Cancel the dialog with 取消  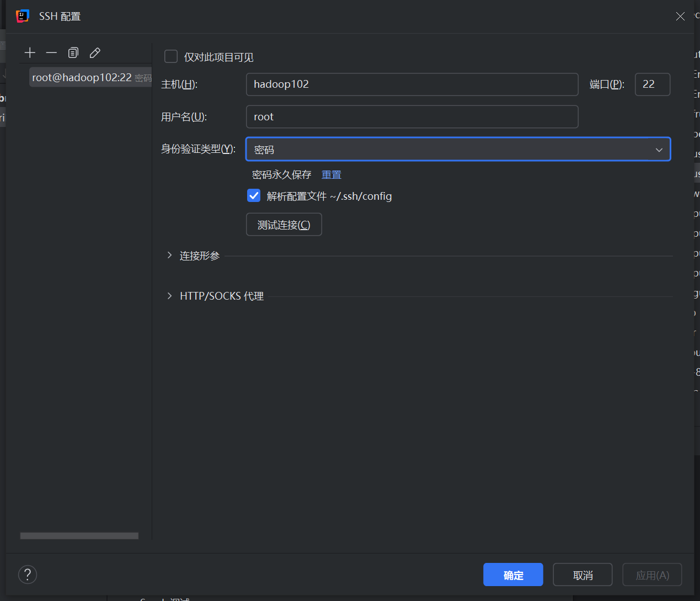(x=582, y=575)
